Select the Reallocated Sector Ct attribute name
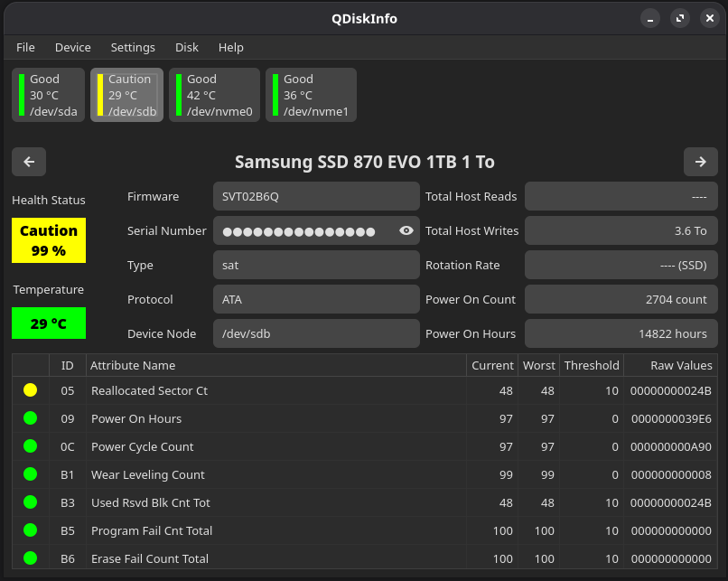Viewport: 728px width, 581px height. pos(150,390)
